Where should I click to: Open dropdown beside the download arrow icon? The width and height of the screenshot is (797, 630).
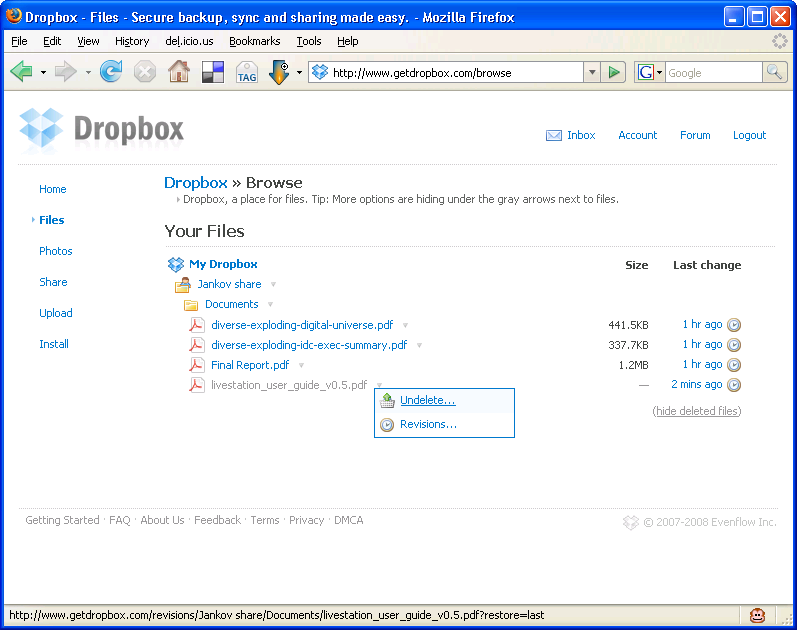tap(299, 72)
